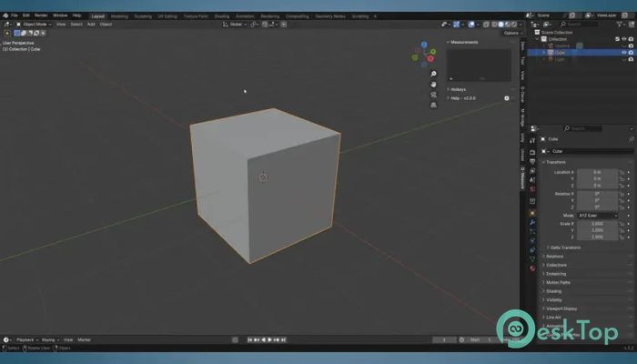637x364 pixels.
Task: Open the outliner filter dropdown
Action: tap(621, 25)
